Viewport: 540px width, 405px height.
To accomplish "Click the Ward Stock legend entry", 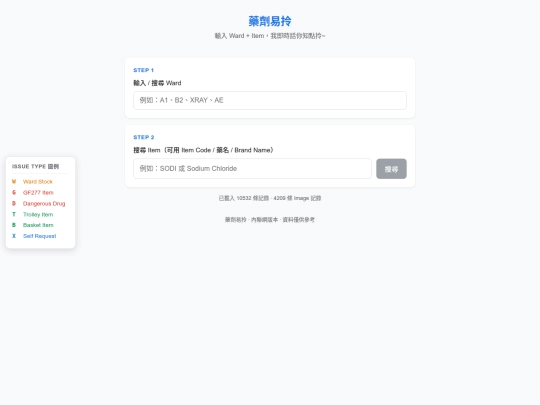I will click(x=38, y=181).
